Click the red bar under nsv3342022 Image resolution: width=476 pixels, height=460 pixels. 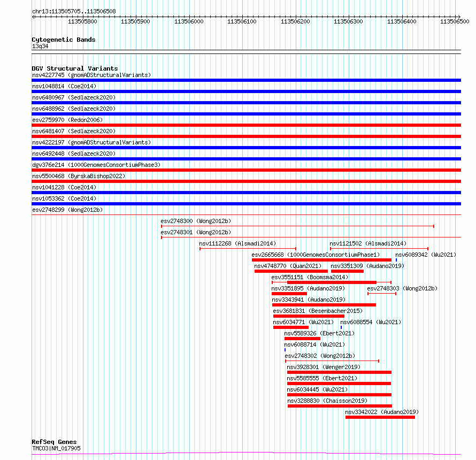(x=380, y=417)
